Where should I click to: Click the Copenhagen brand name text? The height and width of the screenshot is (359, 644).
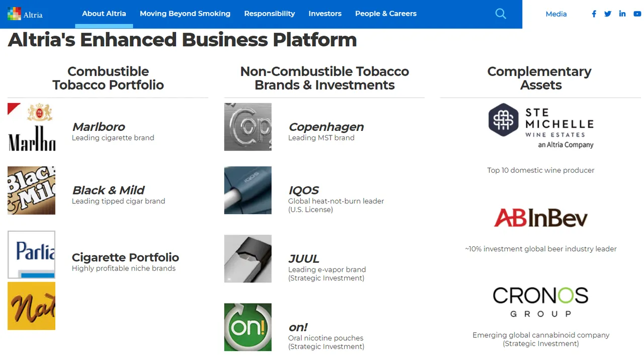pos(326,127)
